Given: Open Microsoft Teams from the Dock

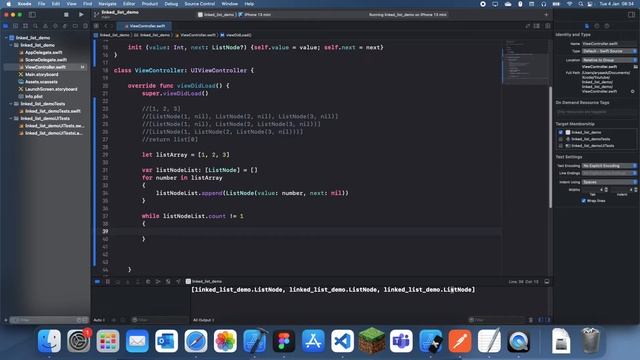Looking at the screenshot, I should pos(401,341).
